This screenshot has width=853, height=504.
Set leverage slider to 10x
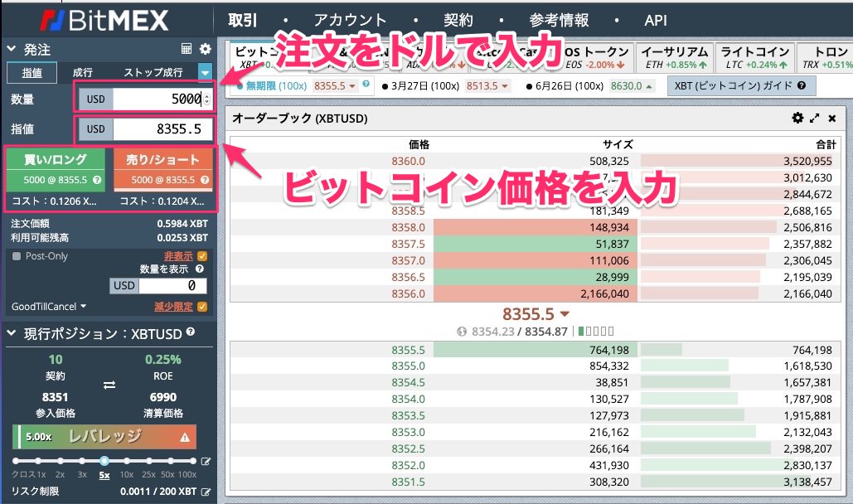[127, 461]
